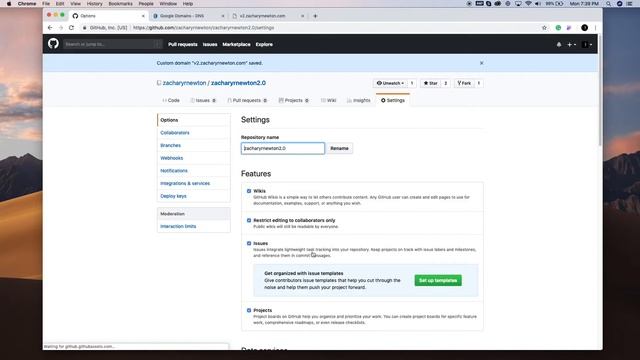
Task: Open Branches settings
Action: 171,145
